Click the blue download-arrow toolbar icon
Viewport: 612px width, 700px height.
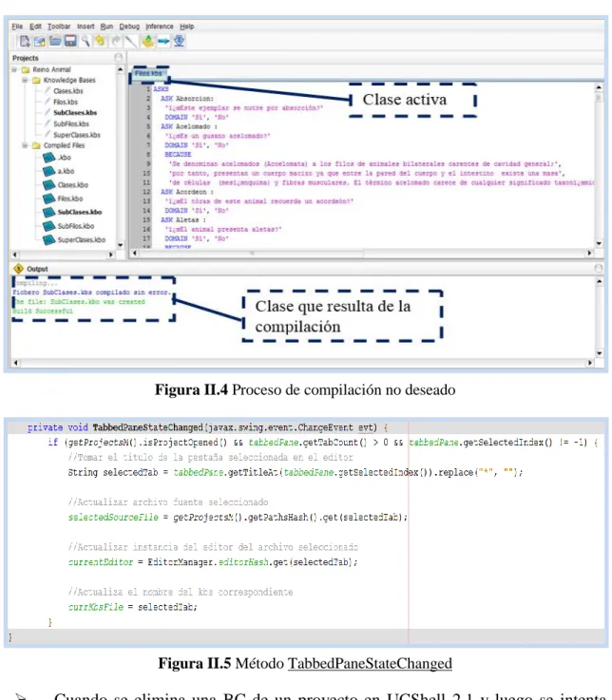[x=179, y=41]
